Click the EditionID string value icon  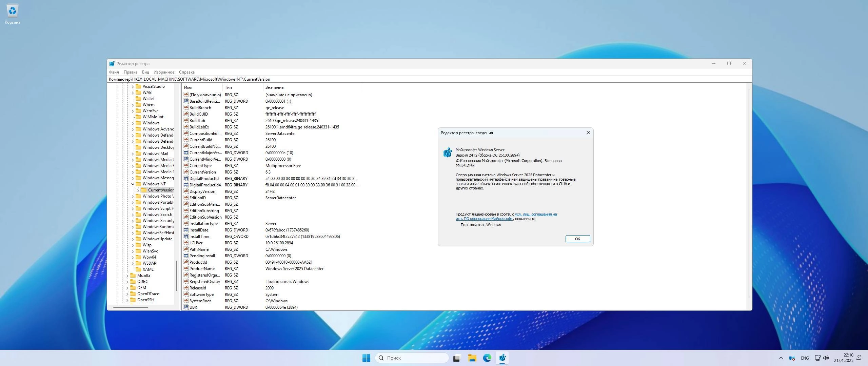pos(186,198)
